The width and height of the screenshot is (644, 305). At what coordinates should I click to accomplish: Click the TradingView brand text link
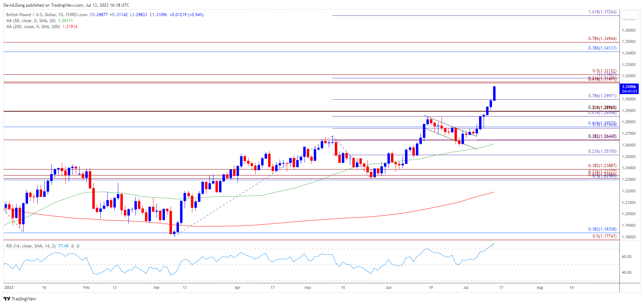[24, 299]
